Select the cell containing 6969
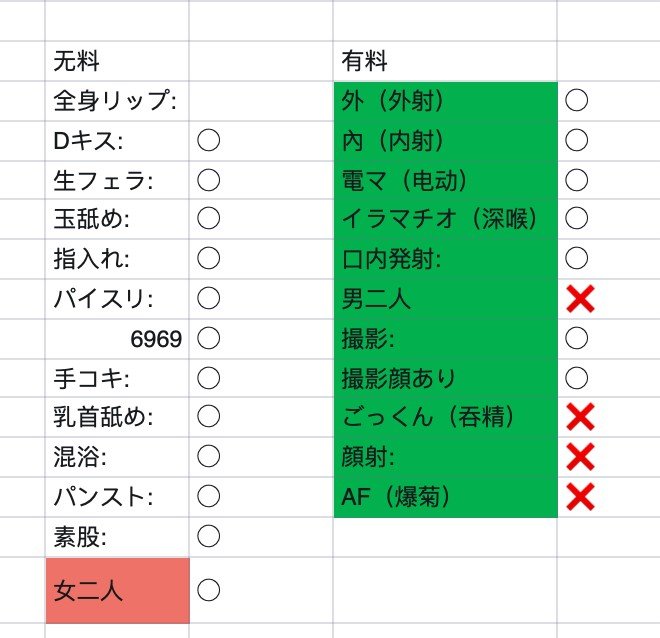The height and width of the screenshot is (638, 660). (117, 338)
